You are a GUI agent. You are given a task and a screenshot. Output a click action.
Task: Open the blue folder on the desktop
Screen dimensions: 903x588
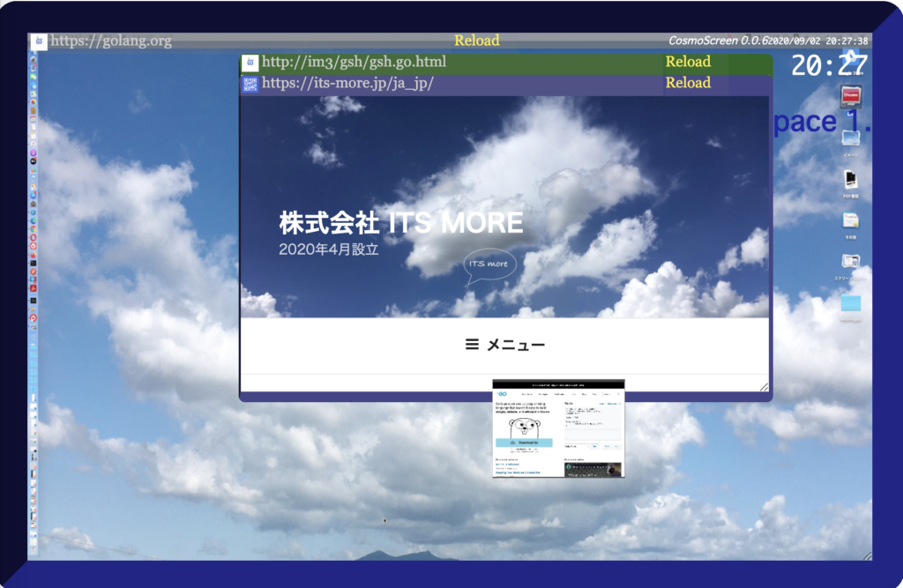[x=851, y=304]
